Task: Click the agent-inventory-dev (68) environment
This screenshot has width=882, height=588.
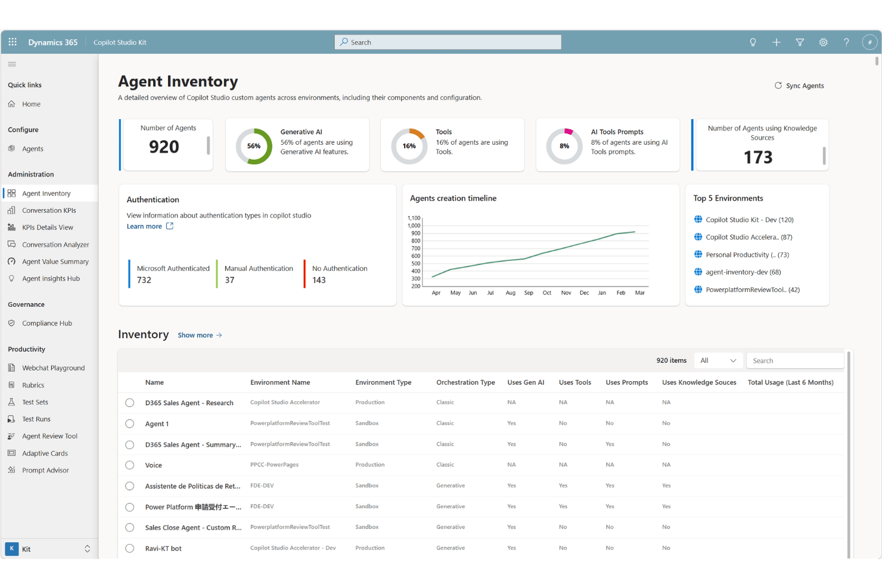Action: (x=743, y=272)
